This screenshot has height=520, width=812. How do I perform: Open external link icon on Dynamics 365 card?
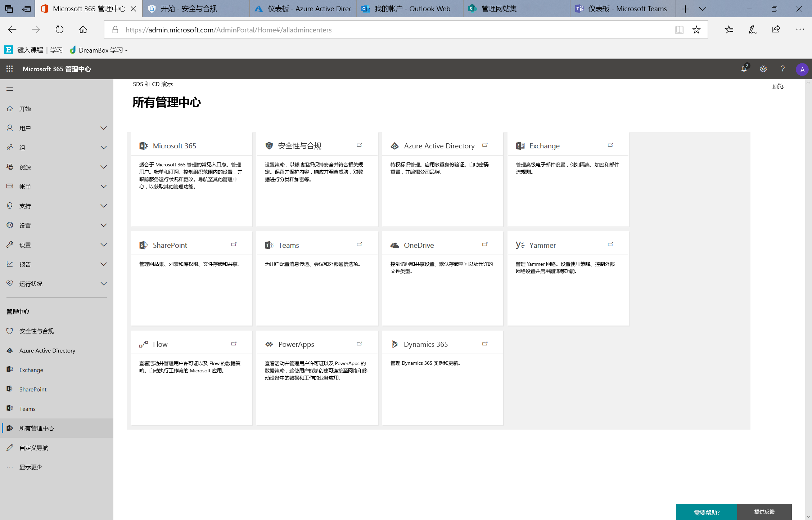485,344
